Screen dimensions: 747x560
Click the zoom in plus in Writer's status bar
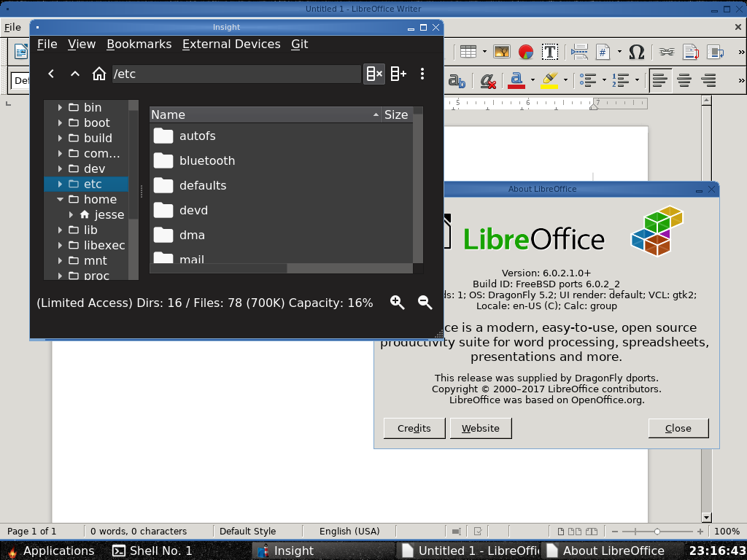click(x=700, y=532)
